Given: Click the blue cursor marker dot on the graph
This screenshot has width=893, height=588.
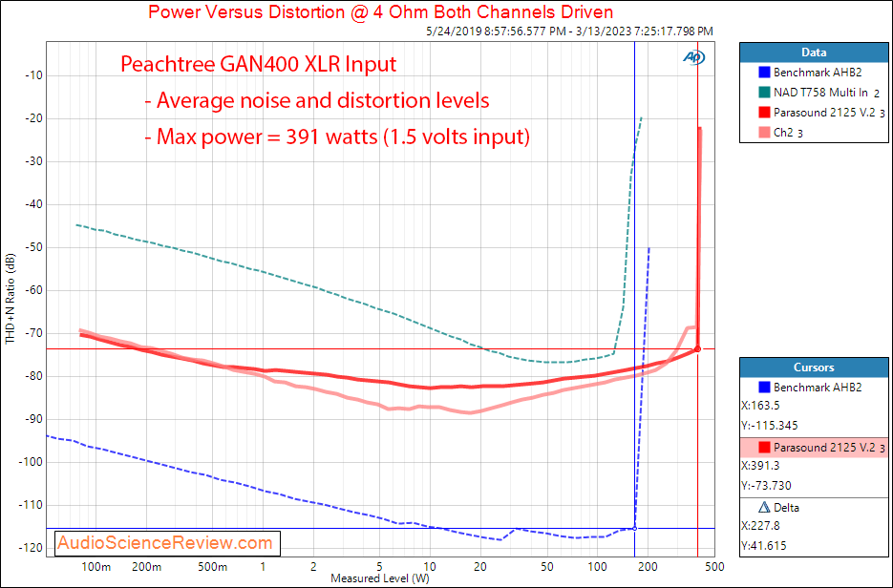Looking at the screenshot, I should pos(635,528).
